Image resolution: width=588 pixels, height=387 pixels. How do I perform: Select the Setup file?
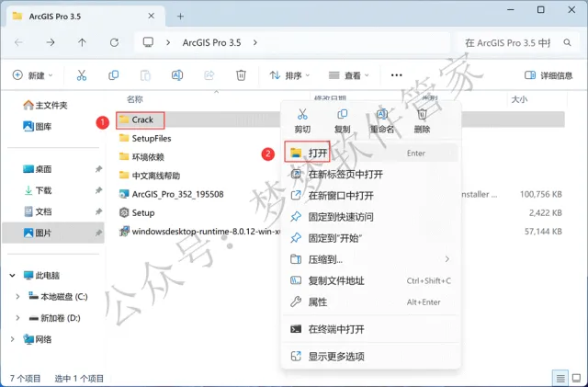(137, 213)
